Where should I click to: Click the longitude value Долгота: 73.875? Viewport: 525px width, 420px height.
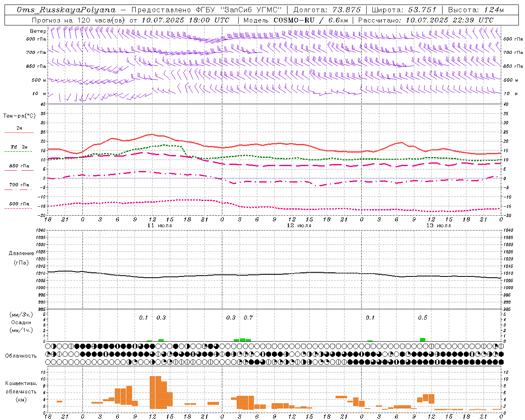click(x=327, y=10)
